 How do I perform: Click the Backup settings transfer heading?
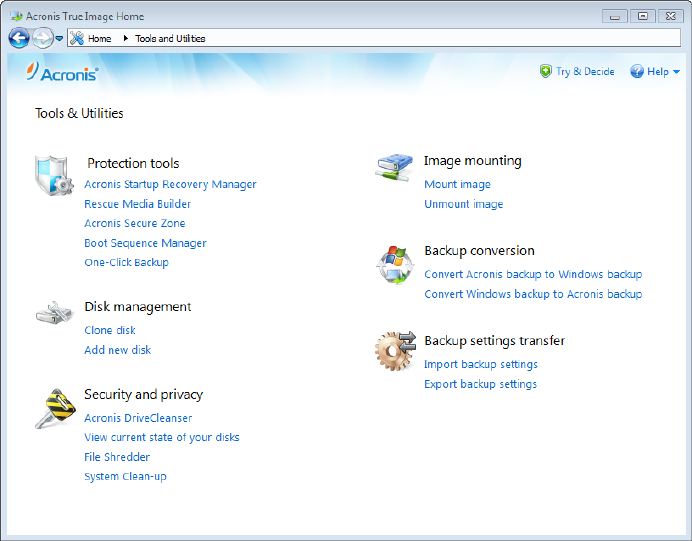pyautogui.click(x=495, y=341)
